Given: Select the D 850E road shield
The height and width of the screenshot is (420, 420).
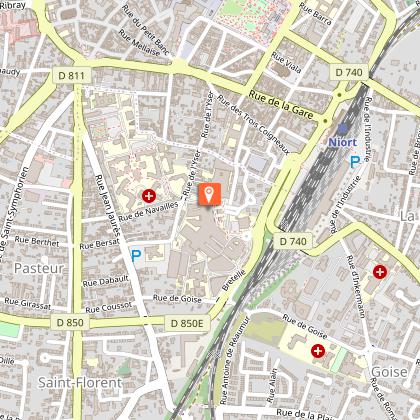Looking at the screenshot, I should 187,323.
